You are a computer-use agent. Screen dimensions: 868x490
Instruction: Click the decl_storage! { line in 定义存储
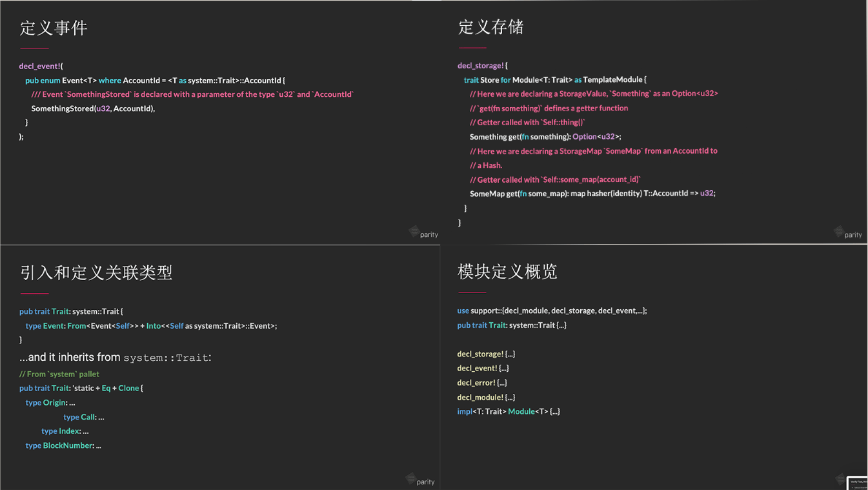point(482,65)
